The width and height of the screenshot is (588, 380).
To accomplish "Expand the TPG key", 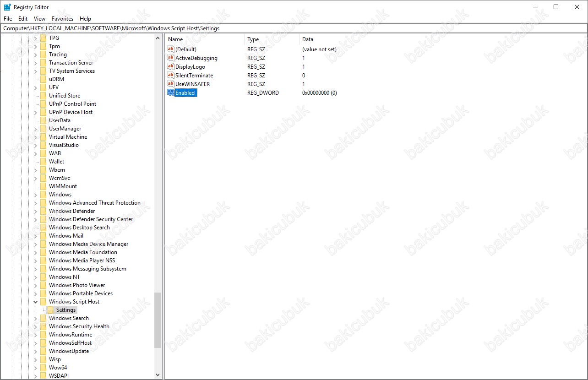I will (36, 38).
